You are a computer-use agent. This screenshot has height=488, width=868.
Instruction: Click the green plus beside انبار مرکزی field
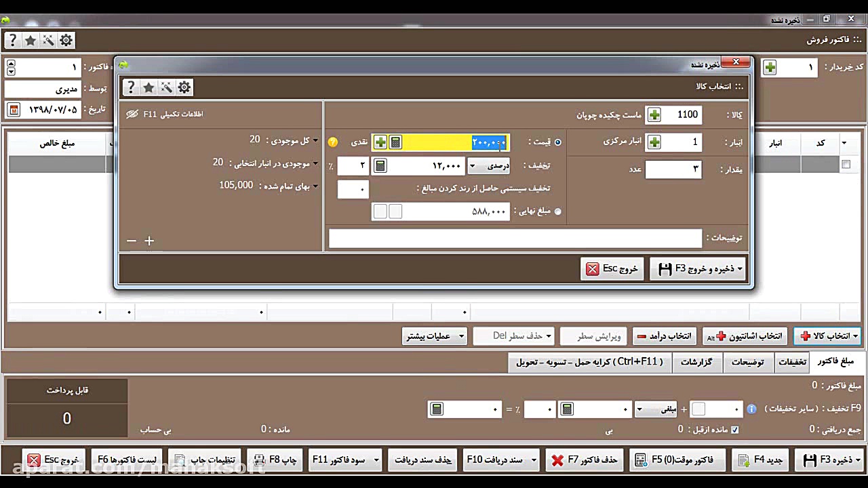[654, 142]
